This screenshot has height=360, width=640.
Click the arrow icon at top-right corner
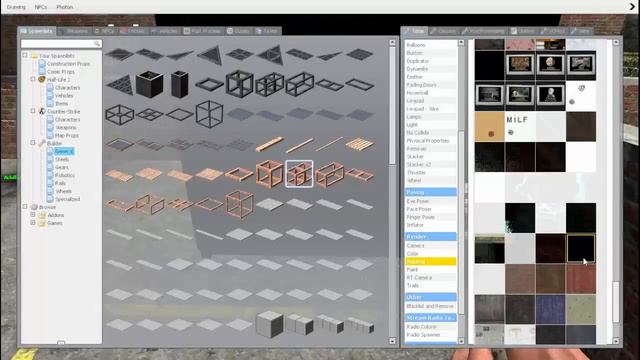(x=633, y=7)
